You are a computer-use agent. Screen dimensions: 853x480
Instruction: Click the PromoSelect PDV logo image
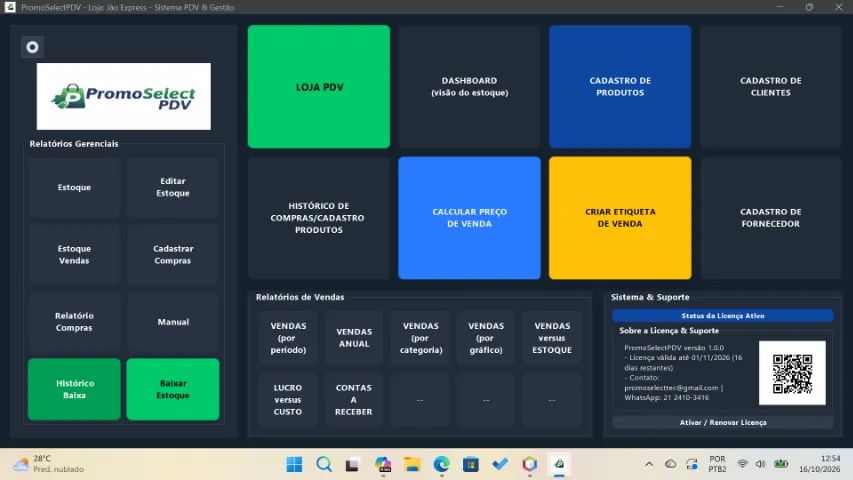pyautogui.click(x=123, y=96)
